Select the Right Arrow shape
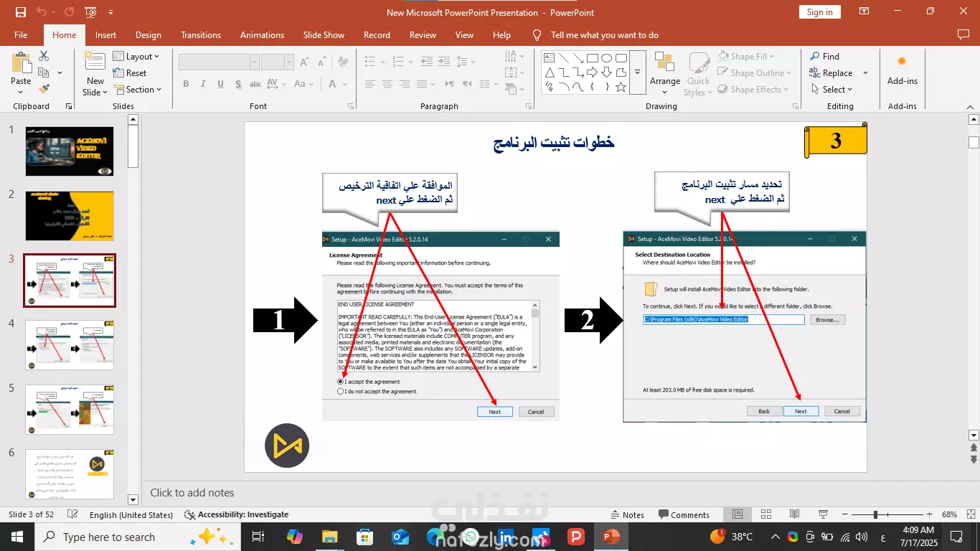The image size is (980, 551). [x=593, y=72]
